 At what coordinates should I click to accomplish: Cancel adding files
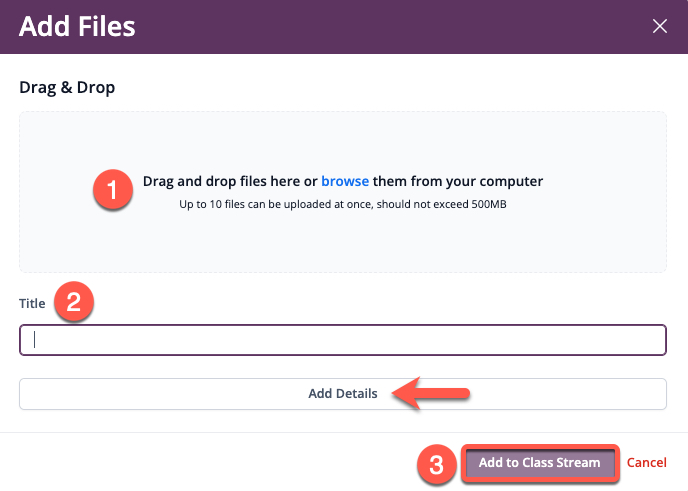pos(646,463)
